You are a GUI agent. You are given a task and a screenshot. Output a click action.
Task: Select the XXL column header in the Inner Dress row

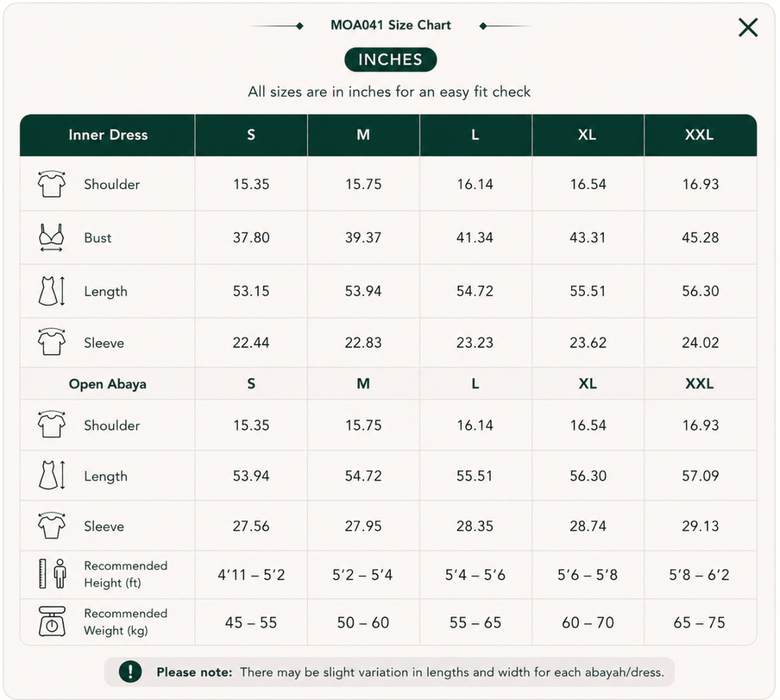pyautogui.click(x=701, y=135)
